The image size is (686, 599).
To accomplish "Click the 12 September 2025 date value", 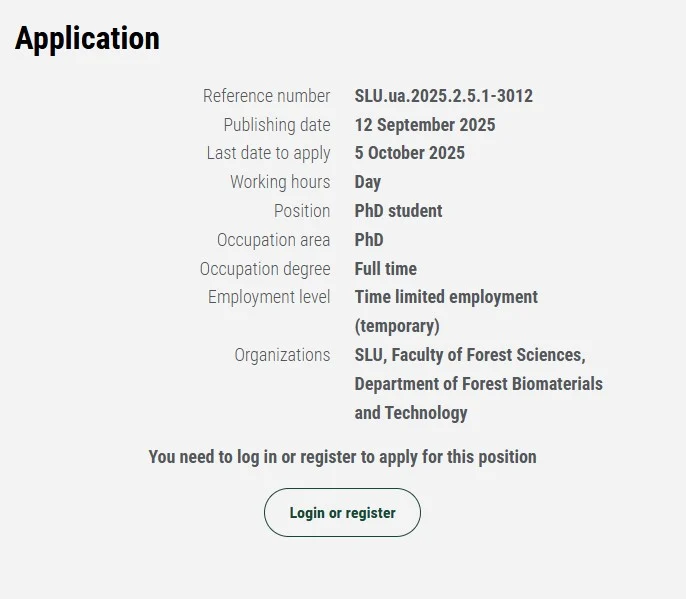I will pyautogui.click(x=424, y=125).
